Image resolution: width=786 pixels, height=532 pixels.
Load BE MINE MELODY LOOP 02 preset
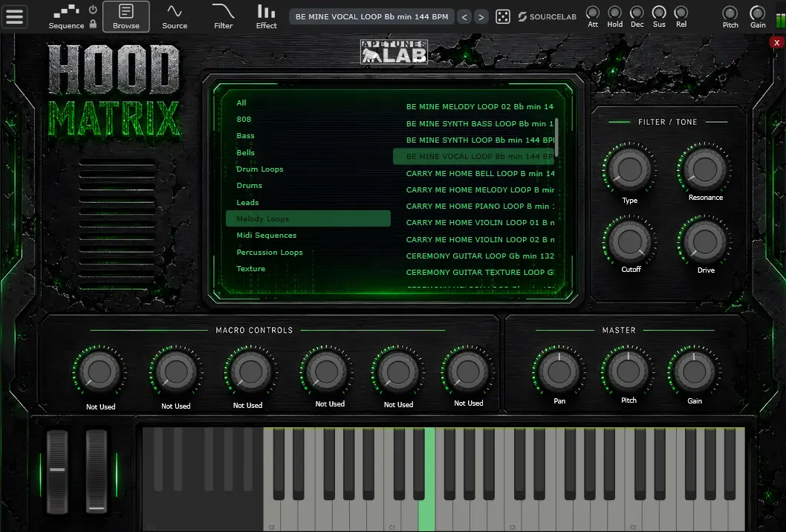(474, 107)
